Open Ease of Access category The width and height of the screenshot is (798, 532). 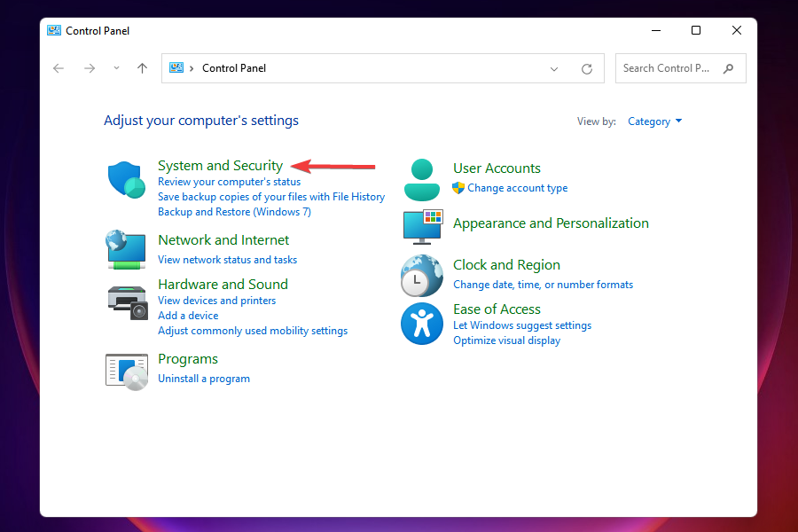(x=497, y=309)
